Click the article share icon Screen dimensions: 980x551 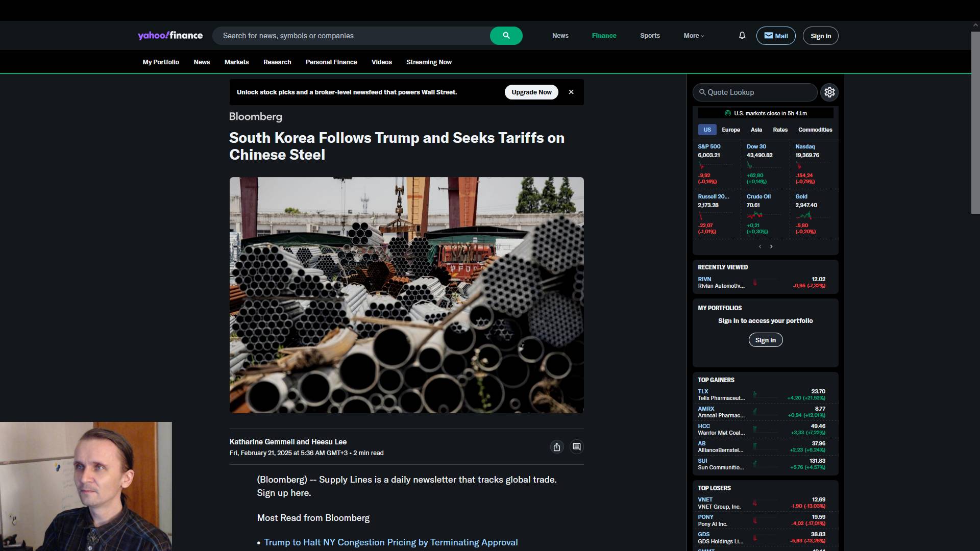(557, 447)
